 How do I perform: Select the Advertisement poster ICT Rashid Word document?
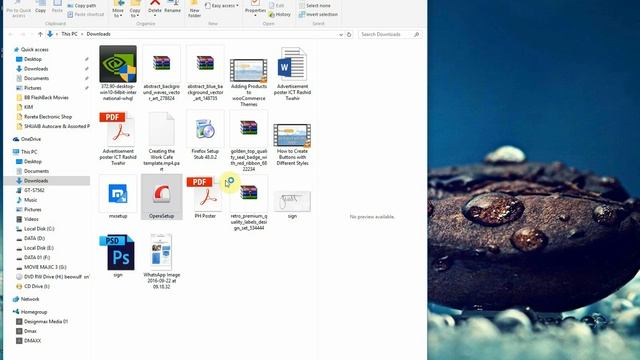tap(292, 74)
